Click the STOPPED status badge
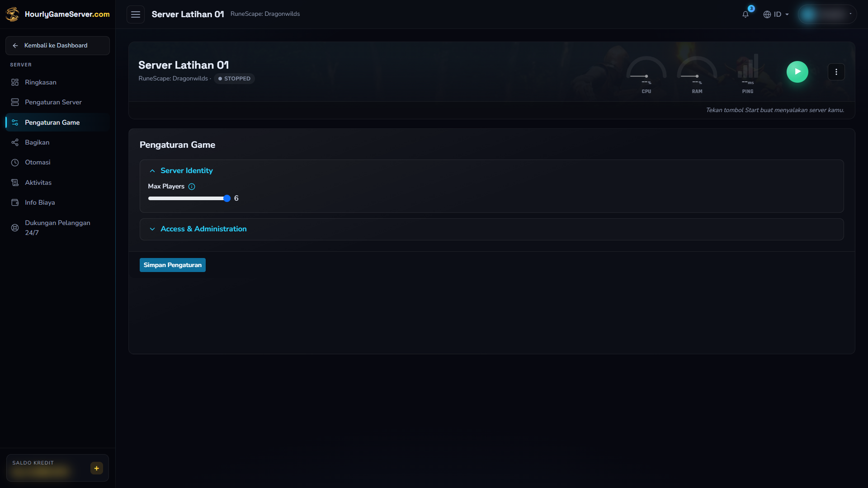This screenshot has height=488, width=868. (x=234, y=79)
